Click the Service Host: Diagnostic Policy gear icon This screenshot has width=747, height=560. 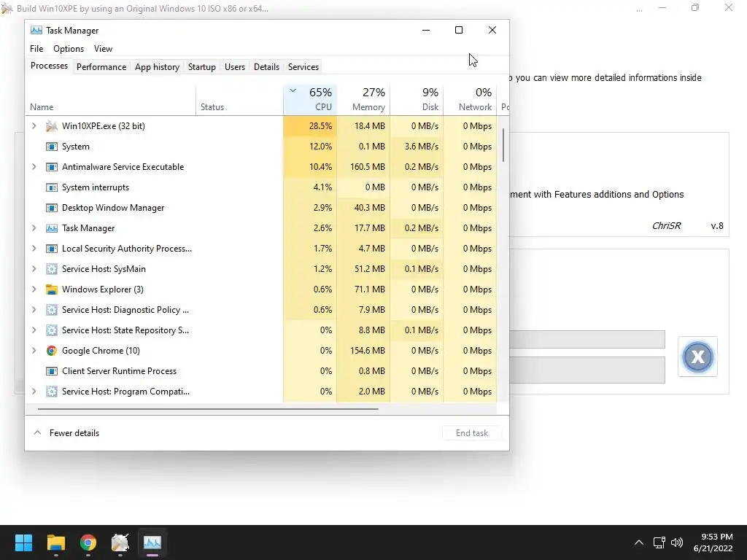coord(52,310)
